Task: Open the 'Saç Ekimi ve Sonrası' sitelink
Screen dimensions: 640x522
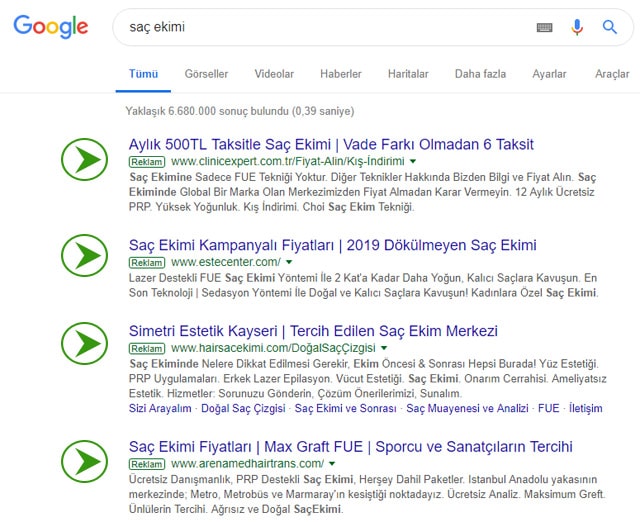Action: click(346, 409)
